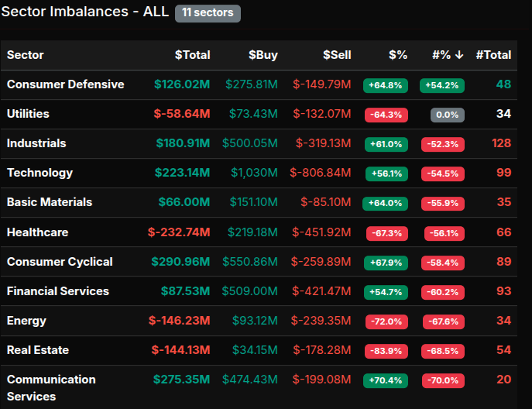The width and height of the screenshot is (532, 409).
Task: Sort by #Total column header
Action: click(493, 55)
